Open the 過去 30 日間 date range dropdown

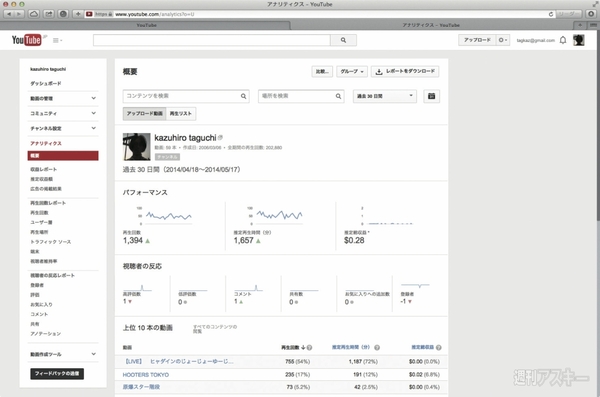(385, 96)
